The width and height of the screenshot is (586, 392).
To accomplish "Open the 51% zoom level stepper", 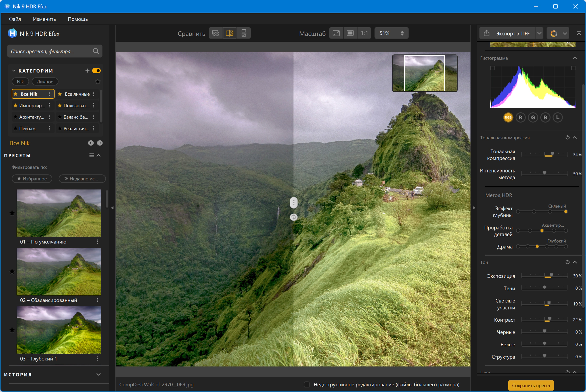I will point(402,33).
